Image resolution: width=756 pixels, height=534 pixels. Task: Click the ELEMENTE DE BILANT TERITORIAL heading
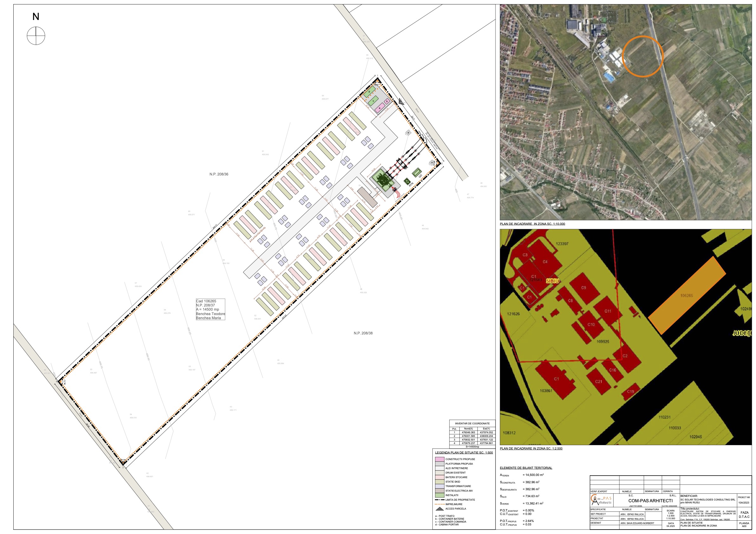(x=526, y=468)
